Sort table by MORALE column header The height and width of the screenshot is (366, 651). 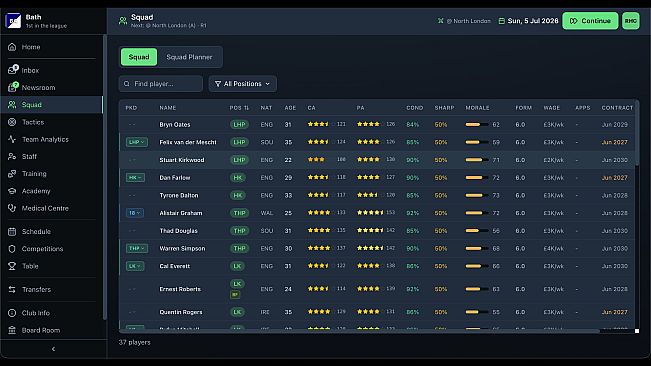(477, 108)
